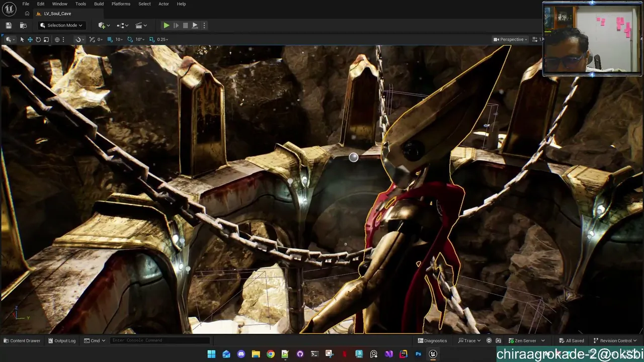644x362 pixels.
Task: Open the Selection Mode dropdown
Action: 61,25
